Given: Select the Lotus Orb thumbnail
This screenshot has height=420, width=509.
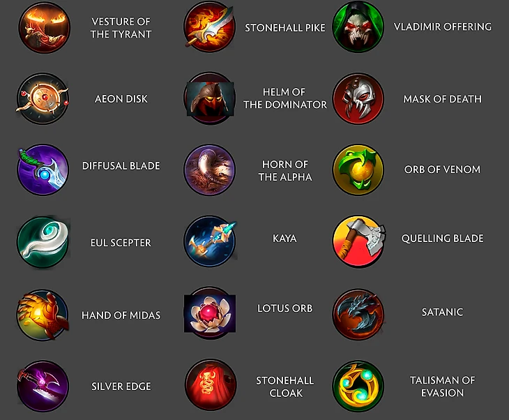Looking at the screenshot, I should coord(210,313).
